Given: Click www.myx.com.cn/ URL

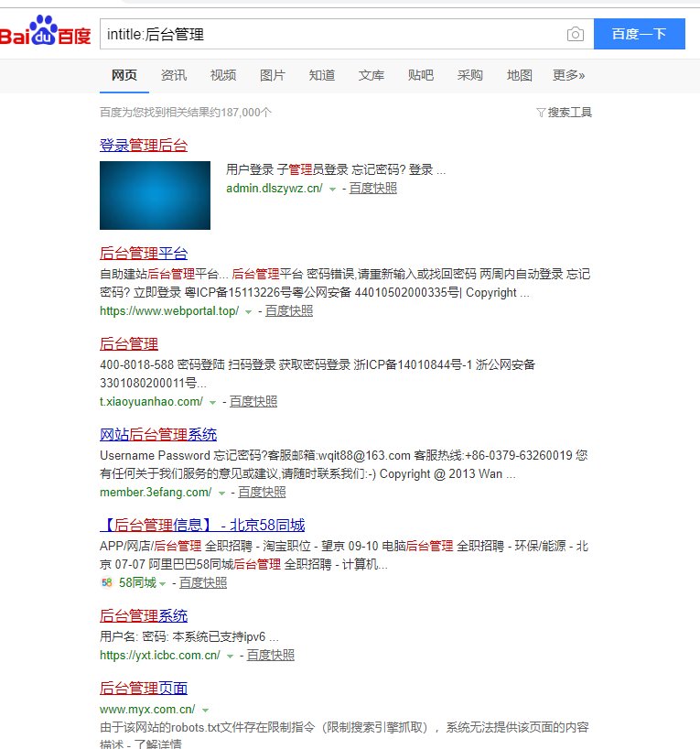Looking at the screenshot, I should tap(147, 710).
